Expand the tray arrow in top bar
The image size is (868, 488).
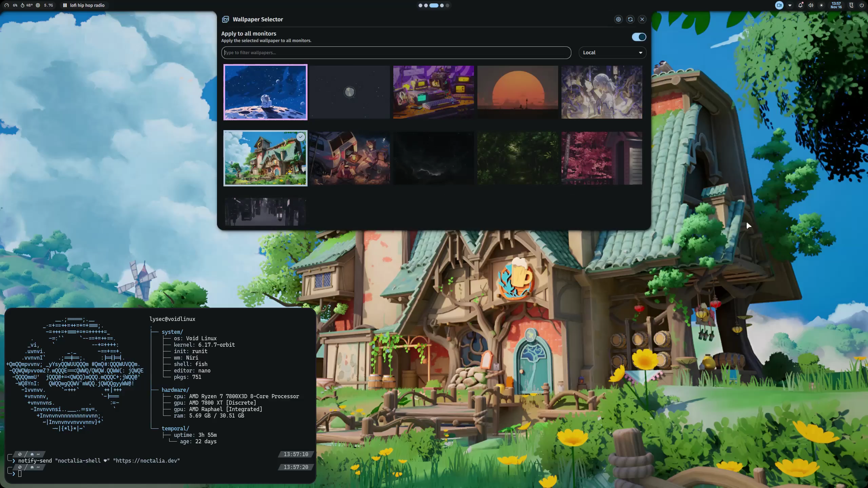pyautogui.click(x=790, y=5)
